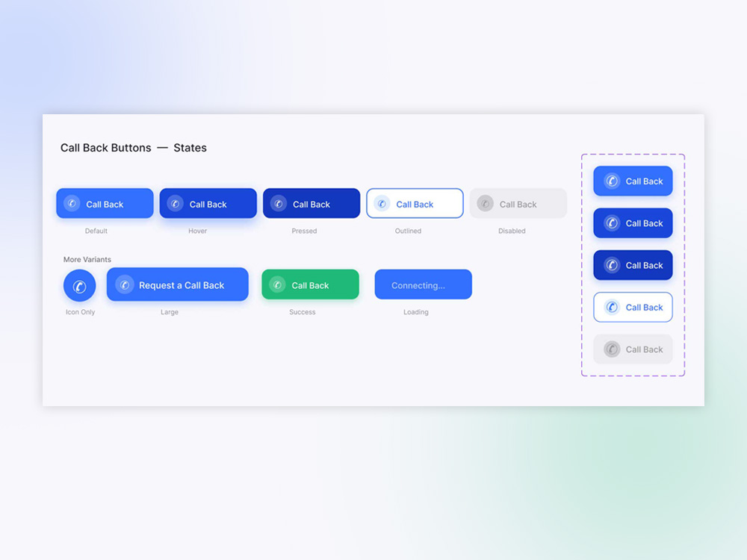This screenshot has height=560, width=747.
Task: Click phone icon inside Hover state button
Action: pos(176,203)
